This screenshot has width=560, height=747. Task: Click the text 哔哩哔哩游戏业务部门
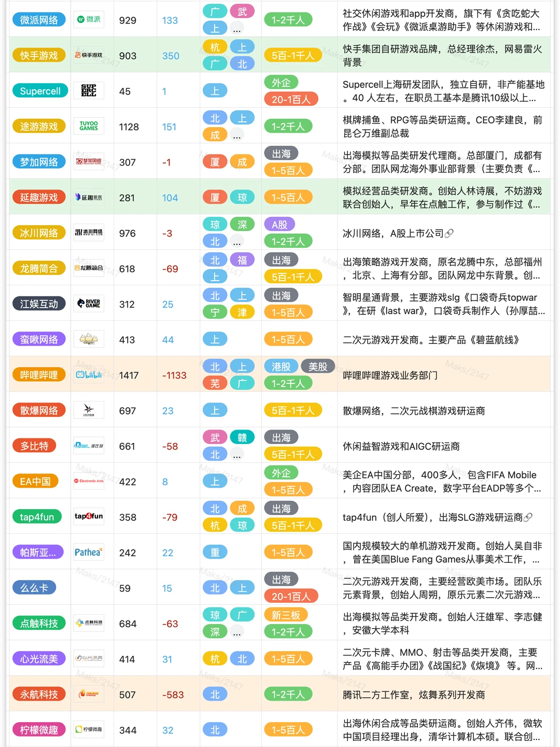pos(390,375)
